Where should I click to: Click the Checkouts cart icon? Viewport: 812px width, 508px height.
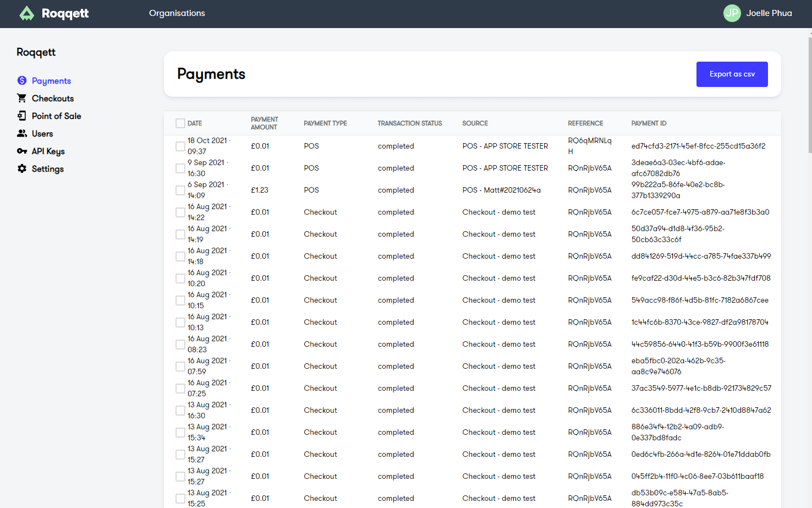click(x=22, y=98)
